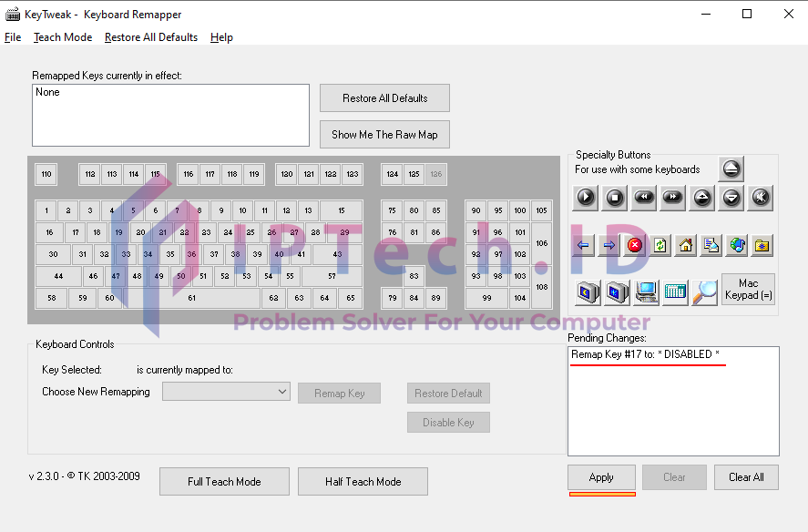Select key 44 on keyboard map
Viewport: 808px width, 532px height.
tap(58, 276)
